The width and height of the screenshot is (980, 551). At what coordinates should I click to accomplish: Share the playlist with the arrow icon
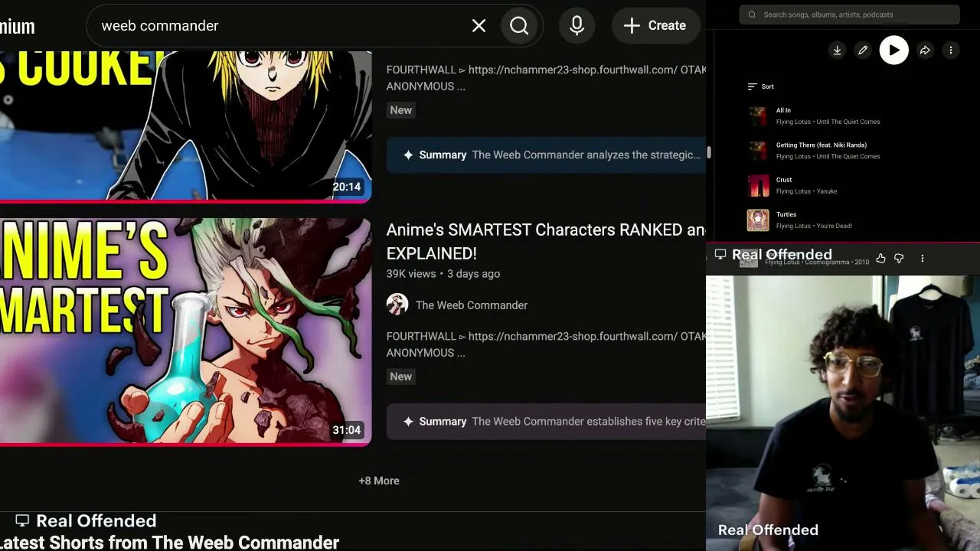pyautogui.click(x=925, y=51)
